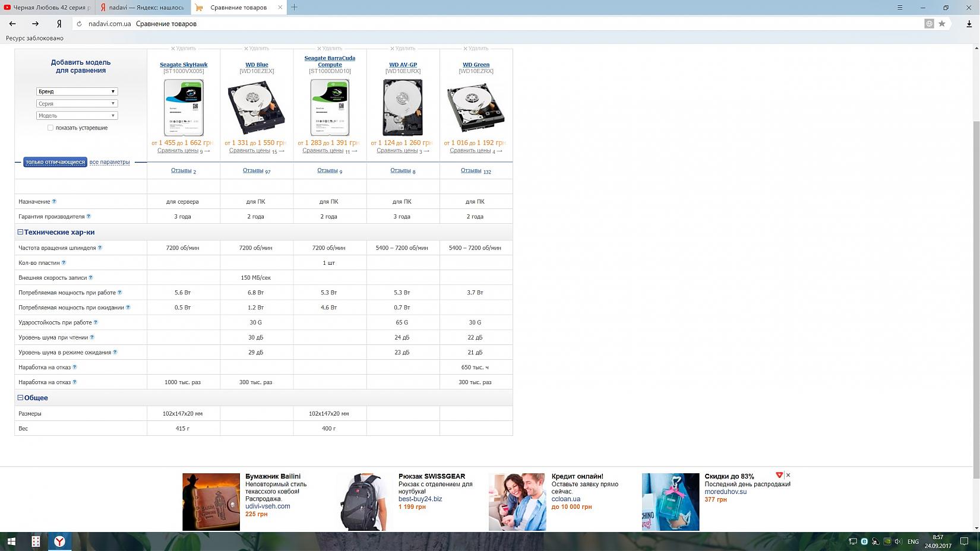The height and width of the screenshot is (551, 980).
Task: Show help for Уровень шума при чтении
Action: tap(91, 337)
